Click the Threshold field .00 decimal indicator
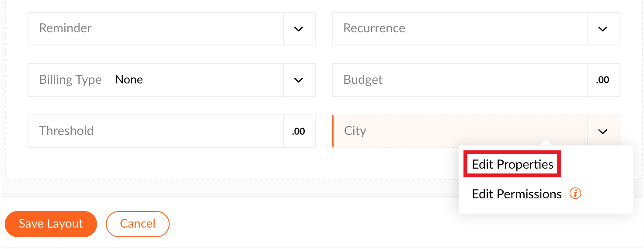644x249 pixels. click(x=299, y=131)
